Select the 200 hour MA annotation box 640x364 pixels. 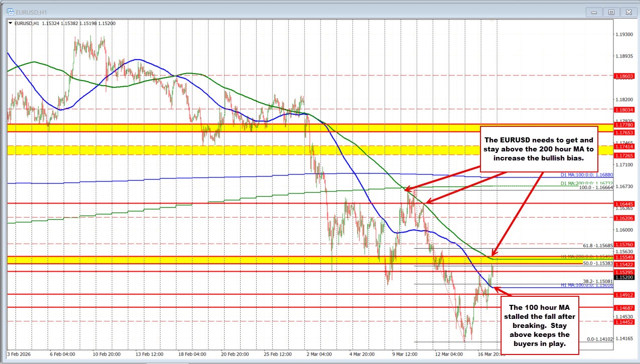[x=539, y=149]
